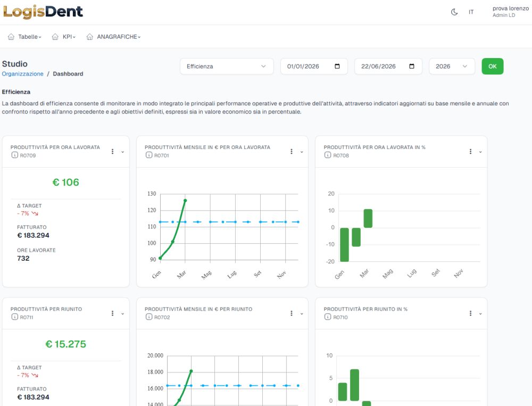This screenshot has width=532, height=406.
Task: Open three-dot menu of Produttività per ora lavorata in %
Action: point(470,152)
